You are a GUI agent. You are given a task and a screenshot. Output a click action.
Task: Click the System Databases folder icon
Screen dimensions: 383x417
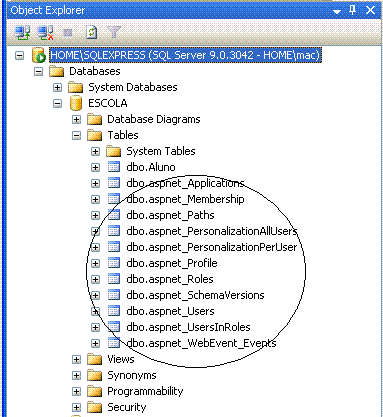[75, 87]
